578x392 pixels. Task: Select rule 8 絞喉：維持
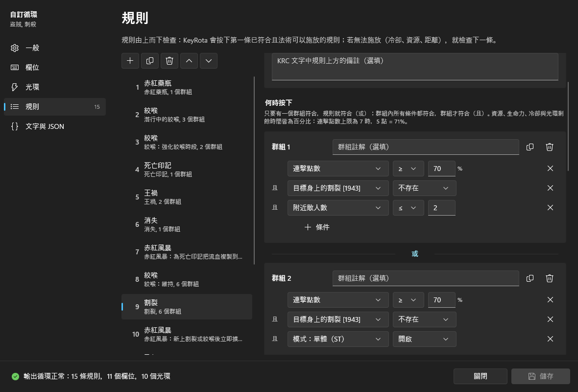pos(187,279)
